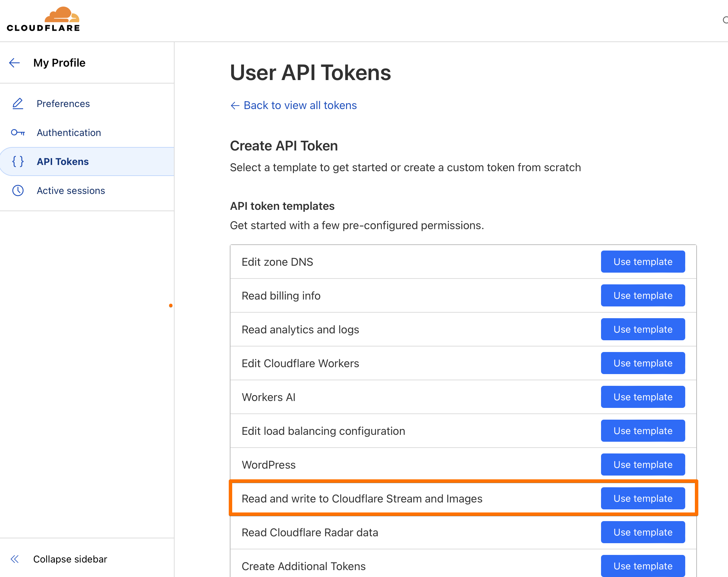Click the 'Create API Token' heading

click(x=284, y=146)
